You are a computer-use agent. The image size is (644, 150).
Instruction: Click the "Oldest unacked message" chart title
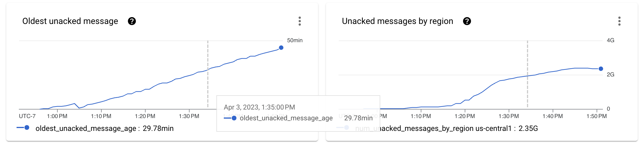pos(70,21)
